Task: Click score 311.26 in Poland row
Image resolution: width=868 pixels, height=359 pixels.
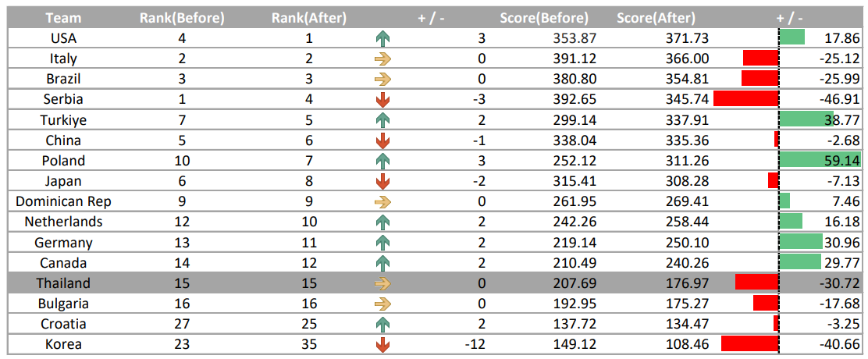Action: [687, 161]
